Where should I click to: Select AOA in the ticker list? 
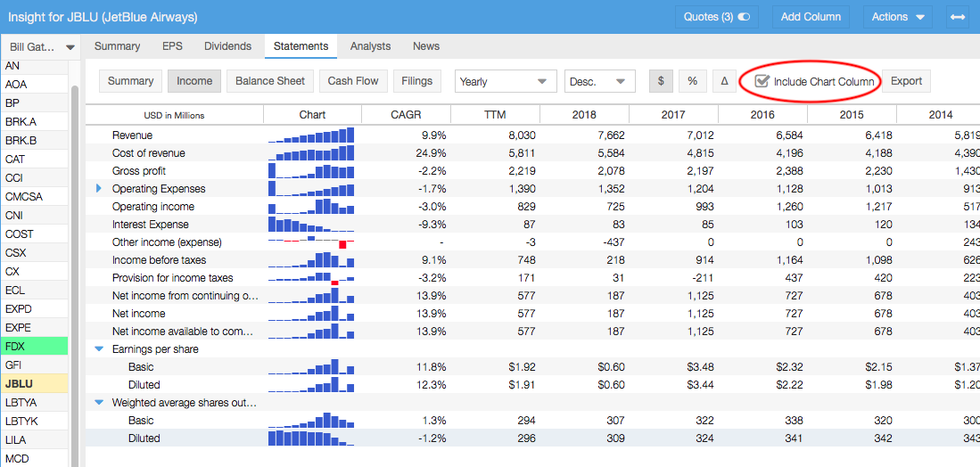[34, 85]
